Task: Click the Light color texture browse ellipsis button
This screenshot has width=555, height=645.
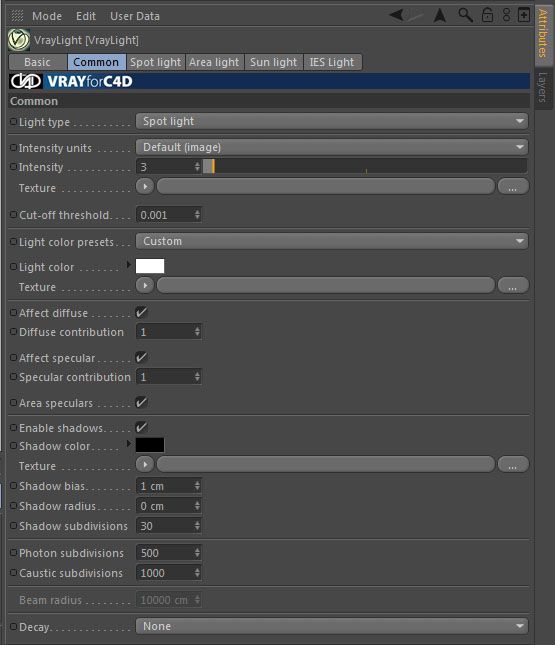Action: (x=513, y=285)
